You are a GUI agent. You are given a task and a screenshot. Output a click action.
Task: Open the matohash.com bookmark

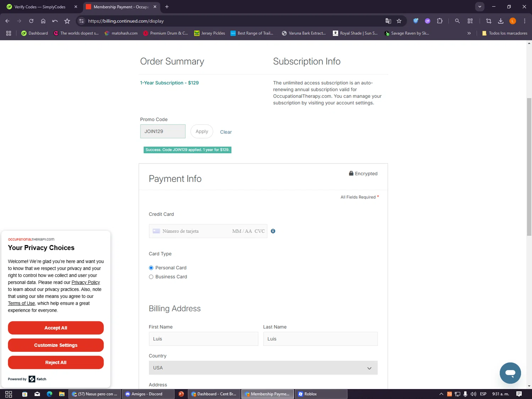point(121,33)
